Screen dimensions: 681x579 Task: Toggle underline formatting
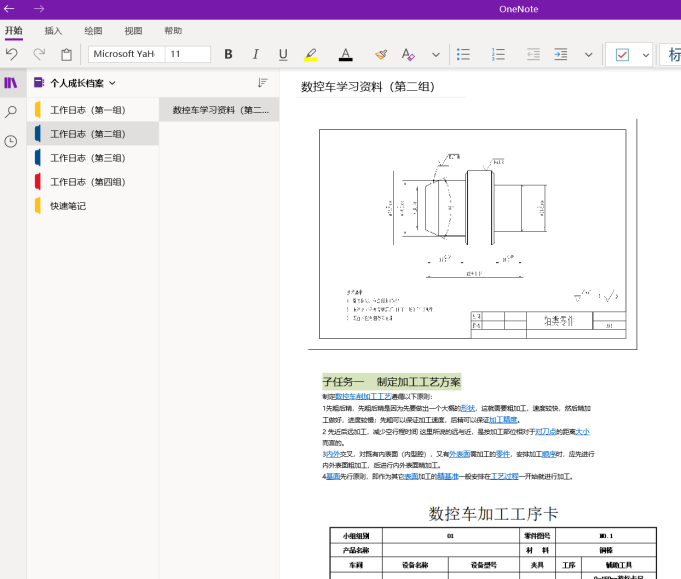click(283, 54)
